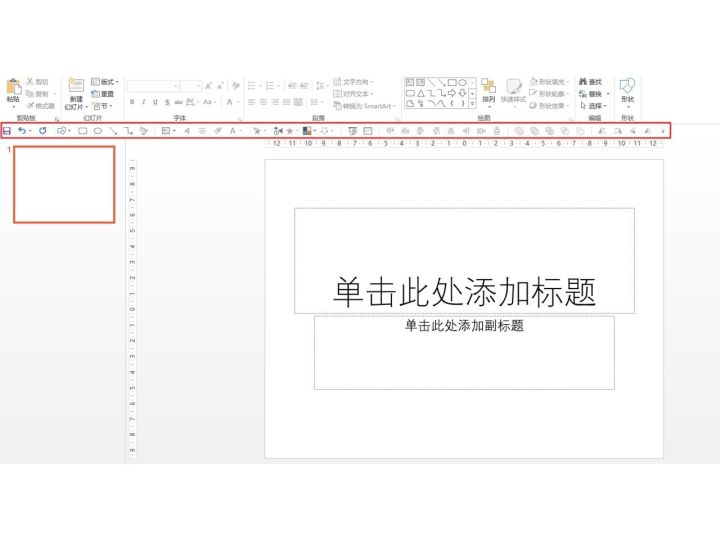Align text left in paragraph group
Screen dimensions: 720x540
pos(252,102)
